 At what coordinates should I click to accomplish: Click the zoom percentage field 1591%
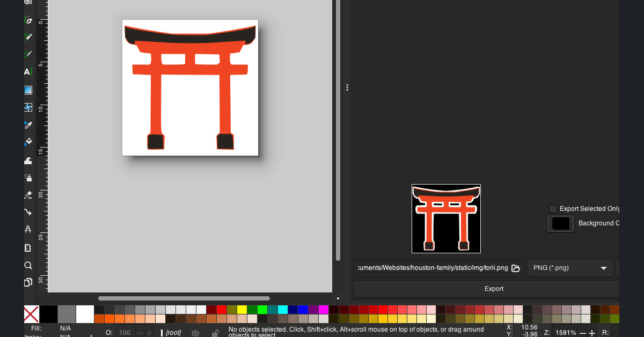click(x=565, y=333)
